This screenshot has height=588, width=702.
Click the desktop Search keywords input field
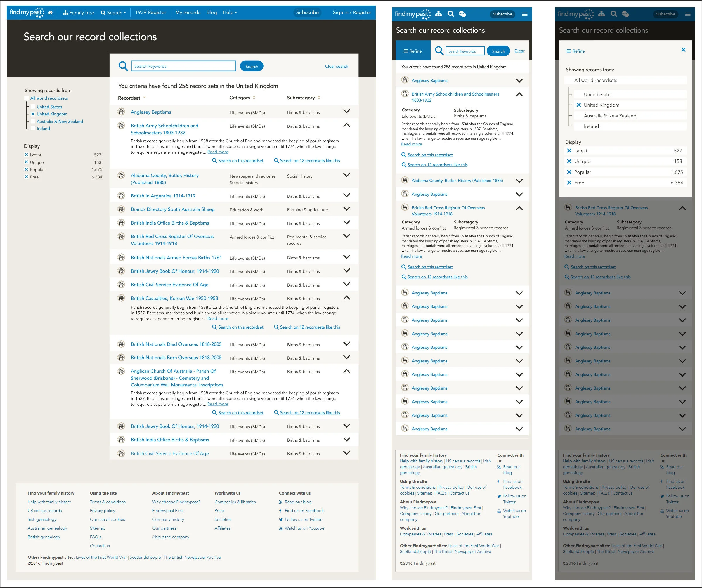(183, 66)
